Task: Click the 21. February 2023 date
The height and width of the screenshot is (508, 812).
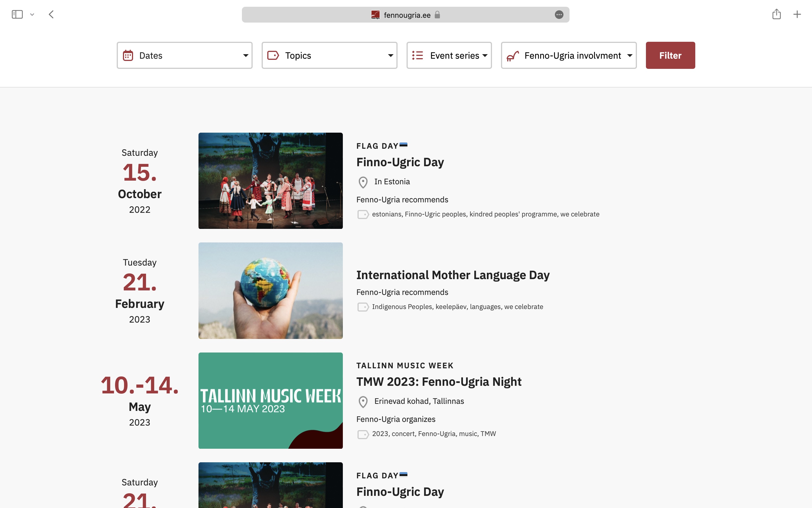Action: pos(140,291)
